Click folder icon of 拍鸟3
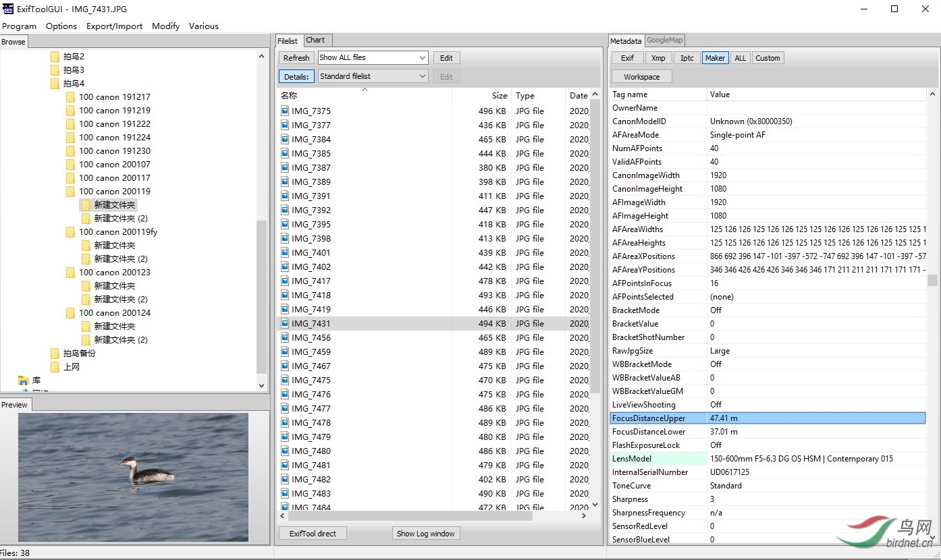 click(x=55, y=70)
